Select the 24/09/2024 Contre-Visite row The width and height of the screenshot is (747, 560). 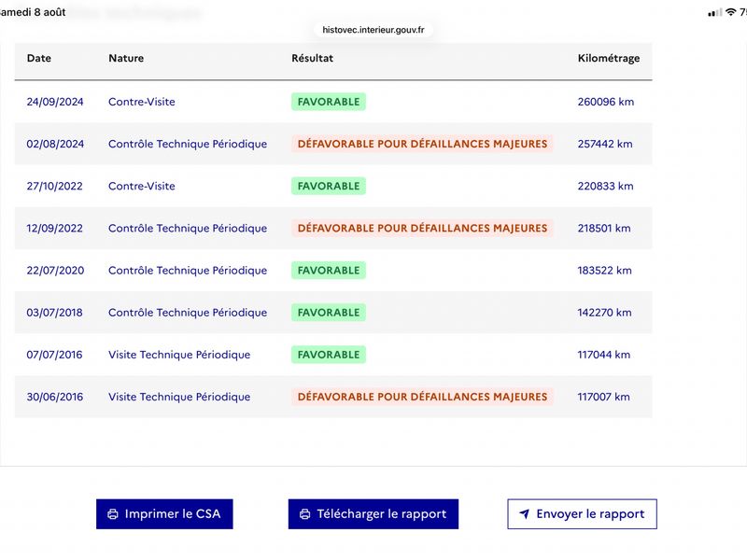[333, 102]
